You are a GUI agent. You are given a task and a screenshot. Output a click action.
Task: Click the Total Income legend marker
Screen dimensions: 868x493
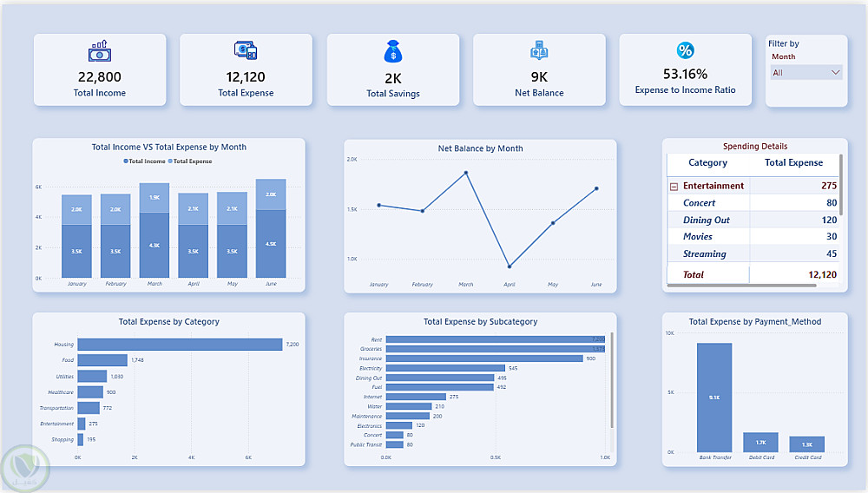(126, 161)
